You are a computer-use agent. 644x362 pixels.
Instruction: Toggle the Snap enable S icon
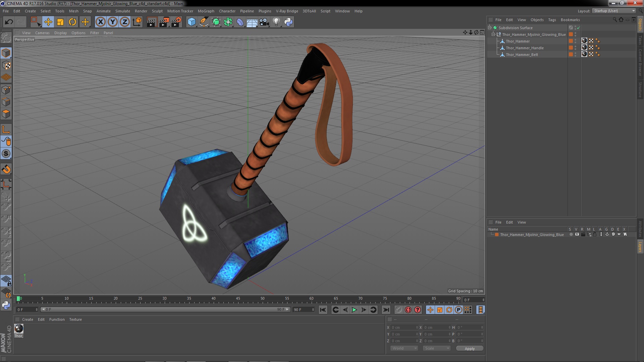(x=6, y=154)
